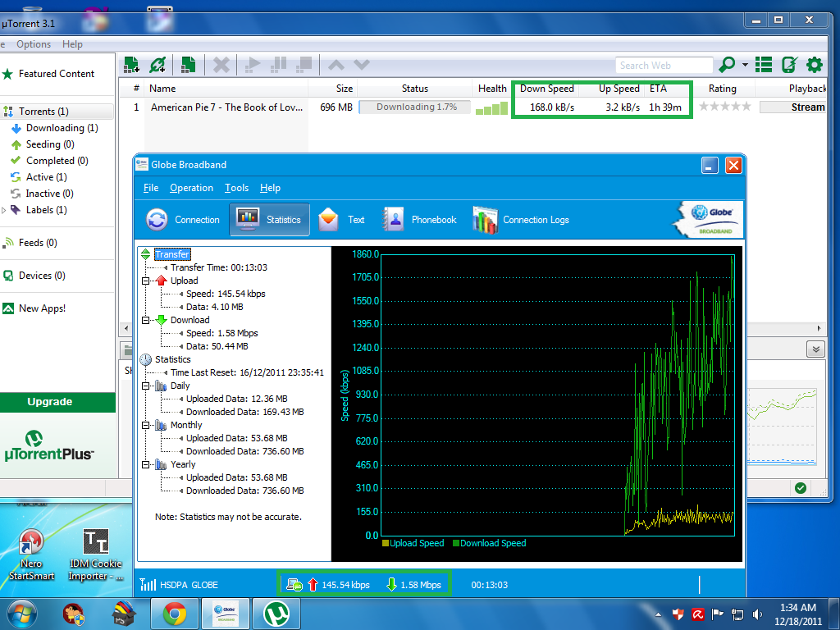Open the Help menu in uTorrent
The image size is (840, 630).
[x=72, y=44]
